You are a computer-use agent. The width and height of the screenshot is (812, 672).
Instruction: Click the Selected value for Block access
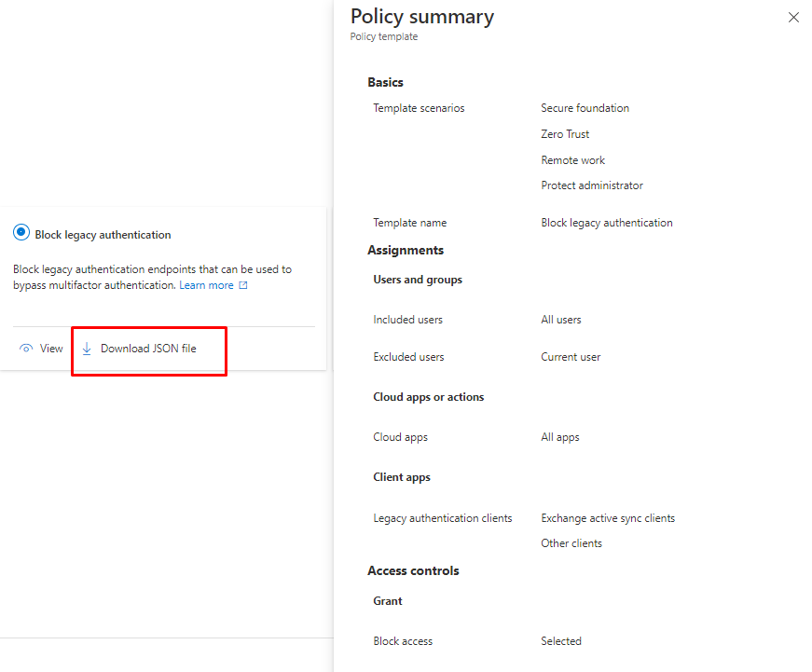tap(560, 641)
